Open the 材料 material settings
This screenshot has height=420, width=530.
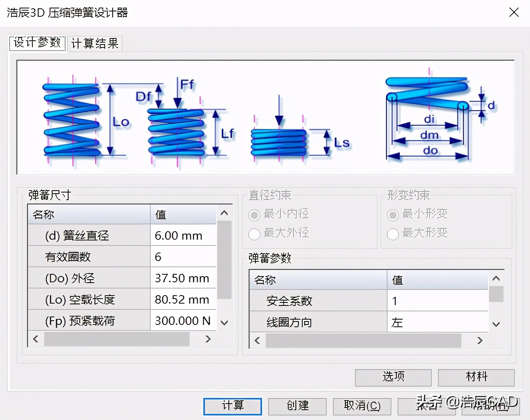point(476,377)
